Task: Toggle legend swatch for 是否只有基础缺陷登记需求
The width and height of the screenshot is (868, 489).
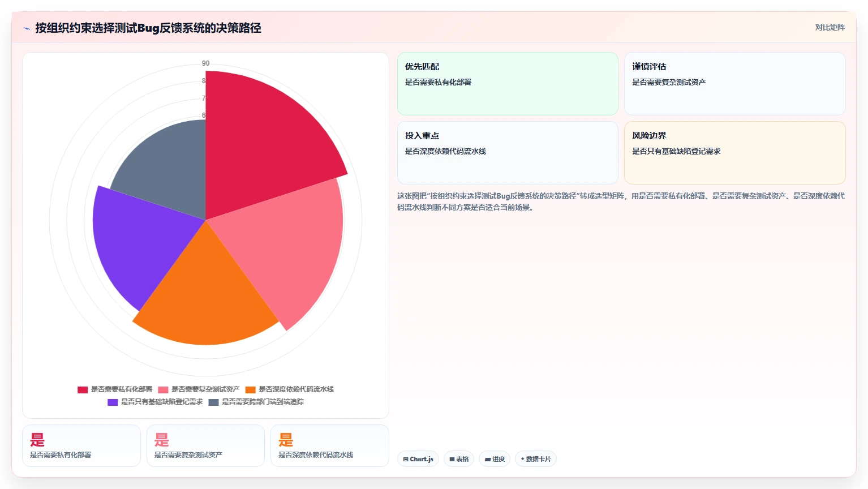Action: (x=113, y=402)
